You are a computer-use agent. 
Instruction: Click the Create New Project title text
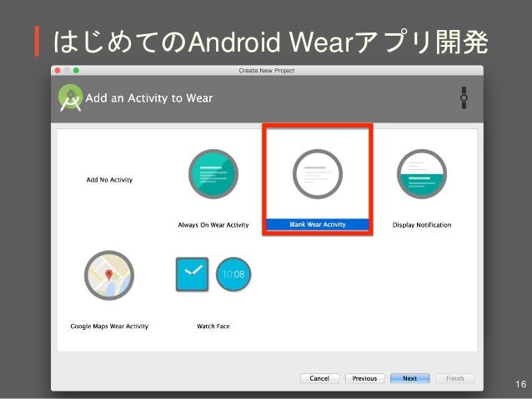[267, 71]
